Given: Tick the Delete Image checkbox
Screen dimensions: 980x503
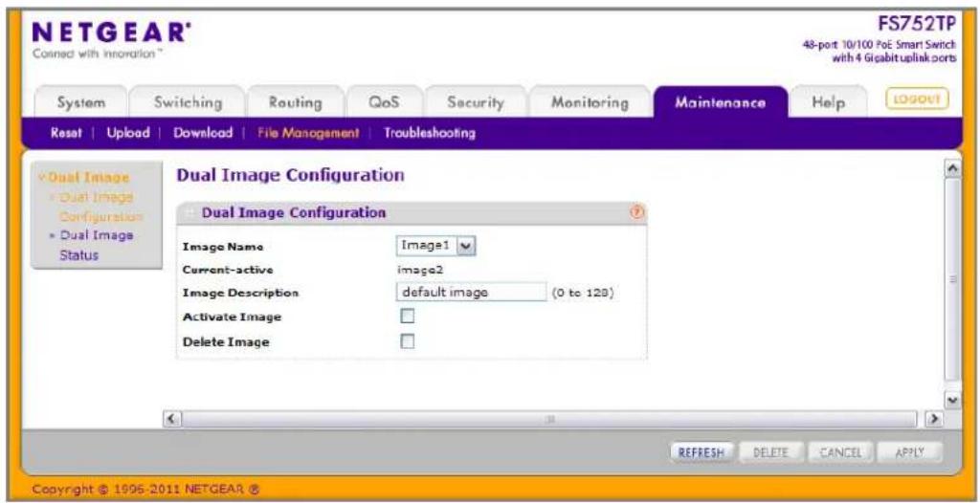Looking at the screenshot, I should point(408,341).
